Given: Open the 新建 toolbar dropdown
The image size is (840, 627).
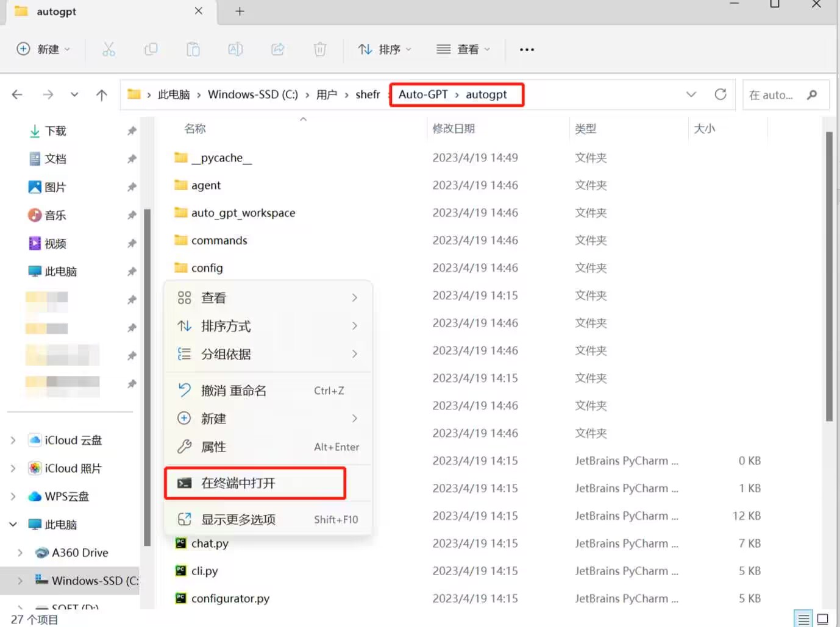Looking at the screenshot, I should coord(43,49).
